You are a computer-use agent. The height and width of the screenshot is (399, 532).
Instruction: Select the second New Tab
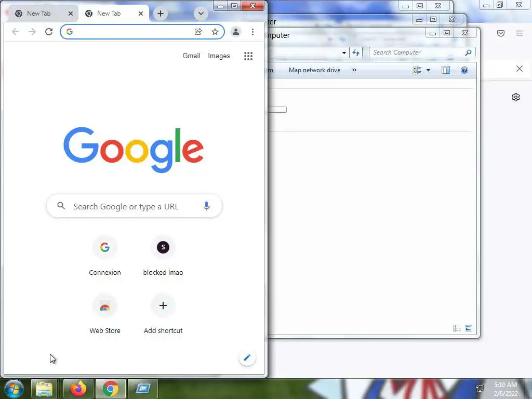(x=109, y=14)
